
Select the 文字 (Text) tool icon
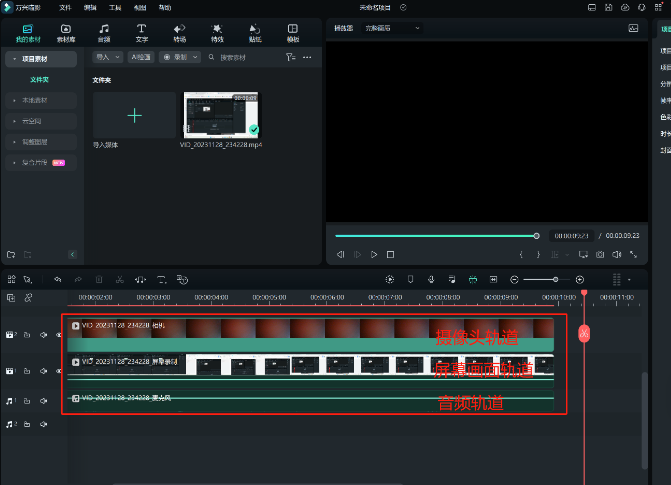[141, 32]
